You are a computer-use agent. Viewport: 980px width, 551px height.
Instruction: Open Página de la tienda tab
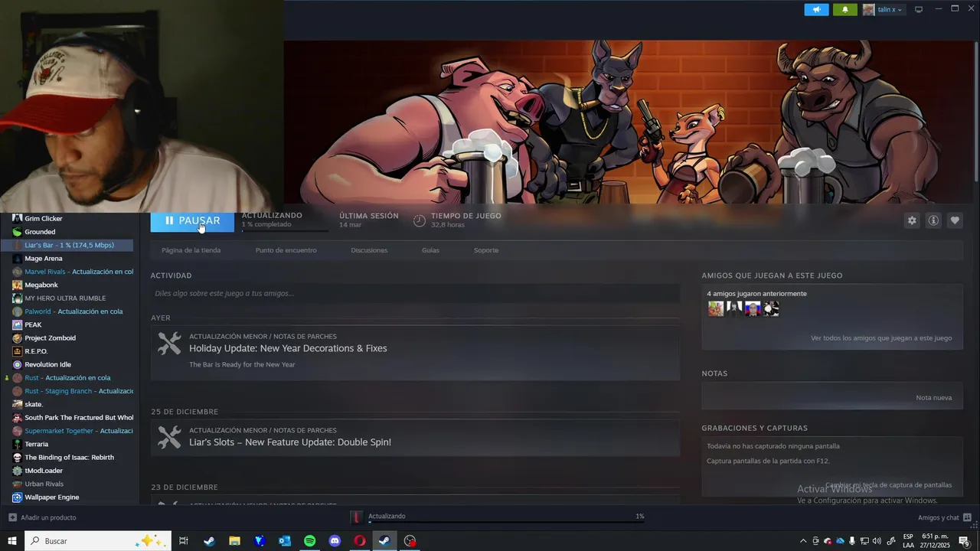pos(191,250)
